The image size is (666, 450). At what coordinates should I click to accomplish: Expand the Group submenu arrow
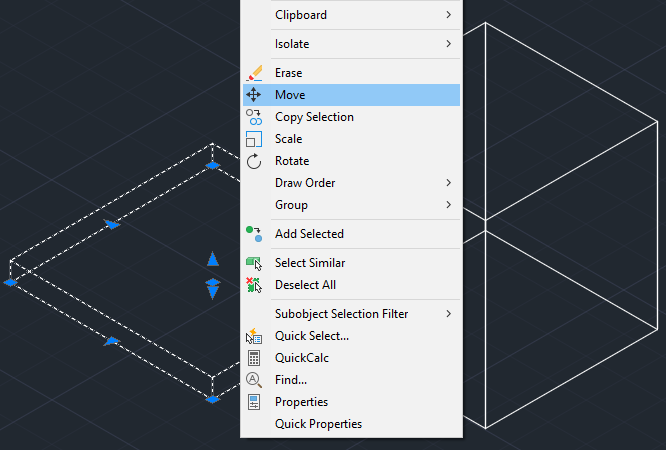(x=449, y=205)
